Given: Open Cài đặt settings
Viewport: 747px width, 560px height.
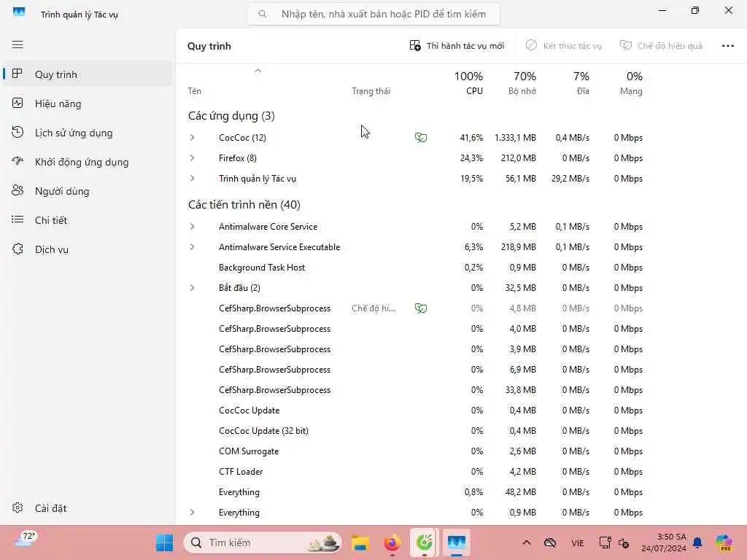Looking at the screenshot, I should point(88,508).
